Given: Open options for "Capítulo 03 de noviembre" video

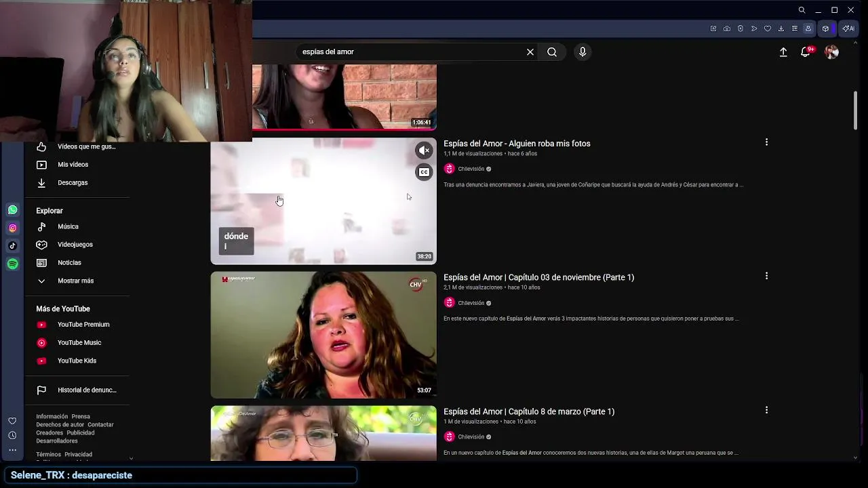Looking at the screenshot, I should 766,276.
